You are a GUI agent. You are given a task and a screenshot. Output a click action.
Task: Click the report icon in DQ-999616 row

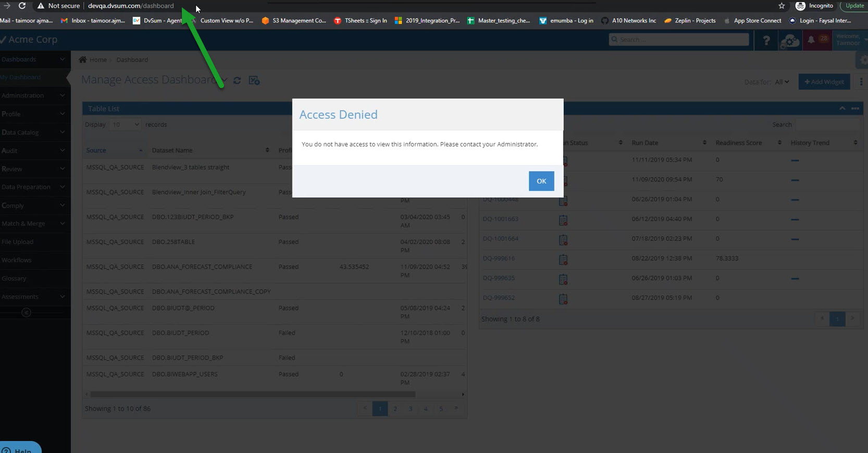pyautogui.click(x=563, y=259)
